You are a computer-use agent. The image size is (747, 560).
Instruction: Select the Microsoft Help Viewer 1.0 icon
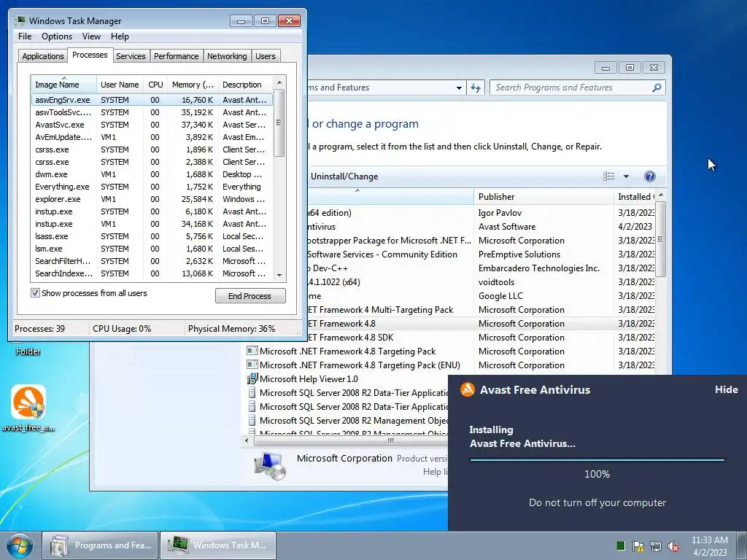tap(252, 379)
